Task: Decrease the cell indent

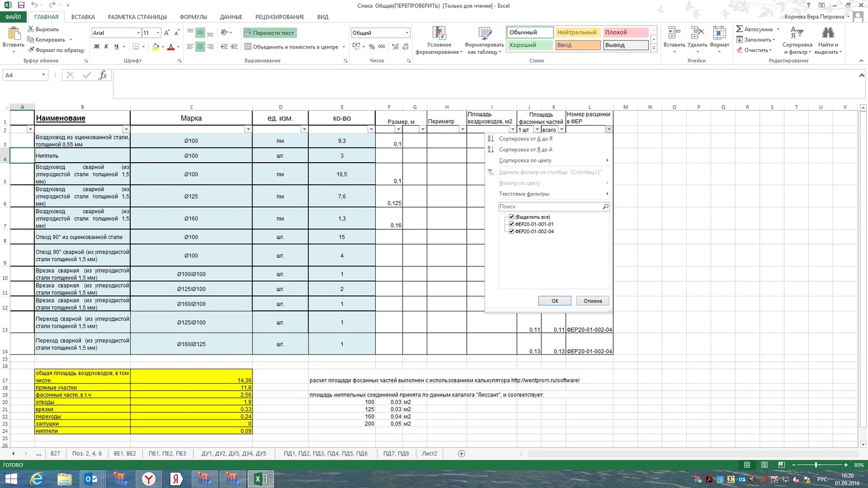Action: [x=224, y=47]
